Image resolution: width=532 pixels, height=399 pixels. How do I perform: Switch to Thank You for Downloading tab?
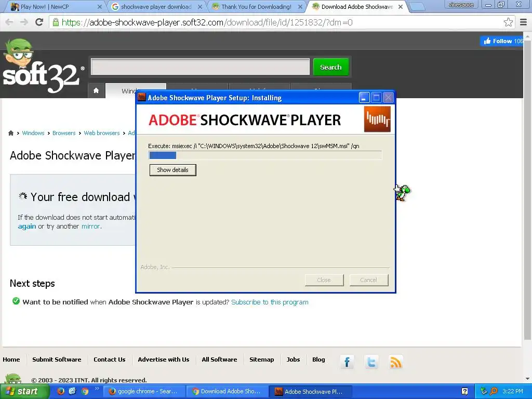255,7
